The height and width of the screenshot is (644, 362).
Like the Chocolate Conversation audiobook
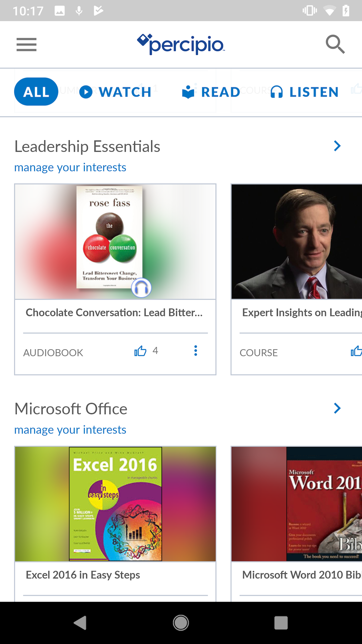click(140, 351)
